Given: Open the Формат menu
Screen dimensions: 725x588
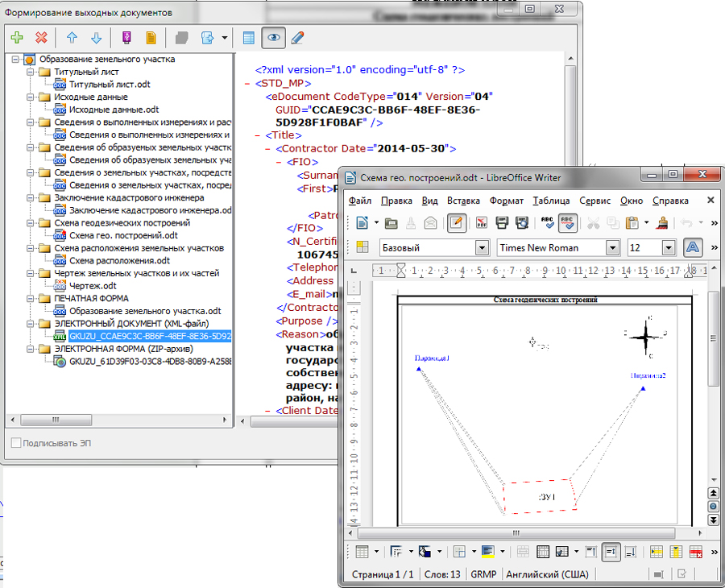Looking at the screenshot, I should (x=507, y=201).
